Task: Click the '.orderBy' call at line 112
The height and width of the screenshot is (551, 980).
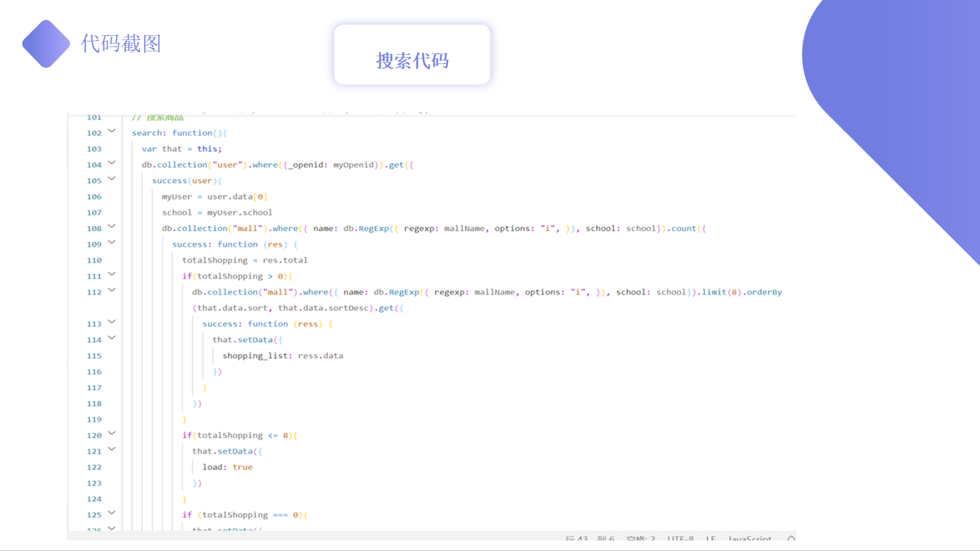Action: point(762,292)
